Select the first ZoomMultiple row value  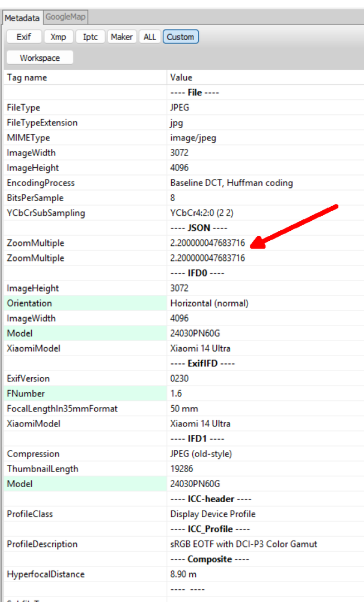207,243
